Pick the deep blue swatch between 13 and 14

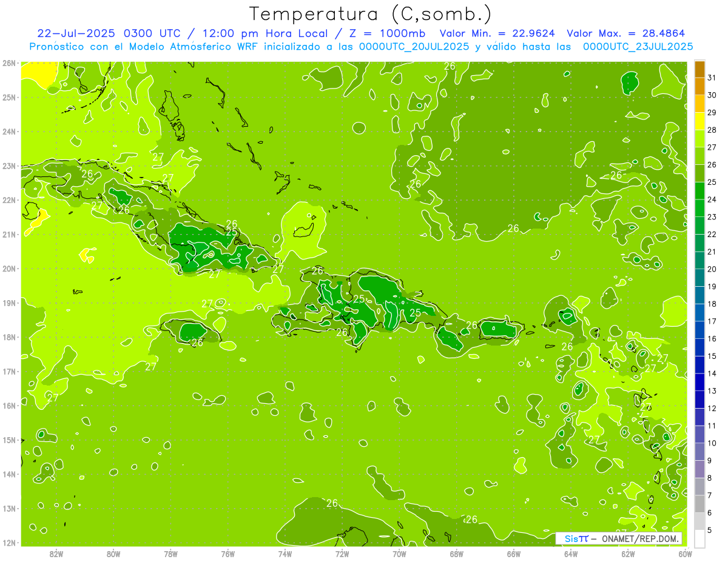699,382
